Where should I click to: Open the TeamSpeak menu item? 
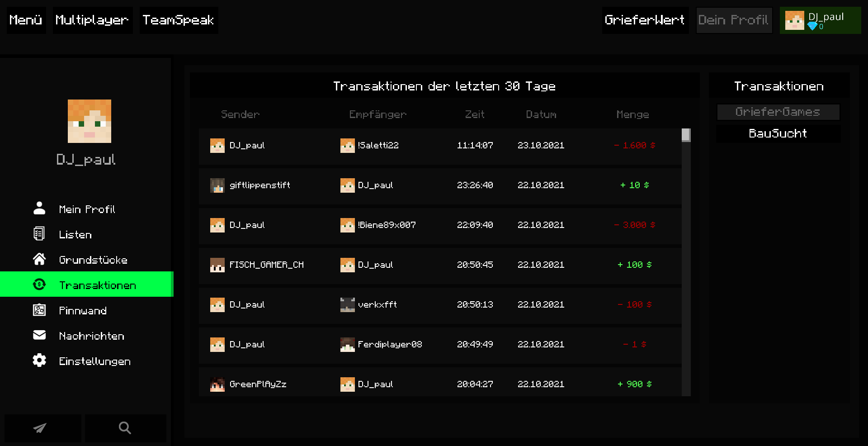click(179, 20)
